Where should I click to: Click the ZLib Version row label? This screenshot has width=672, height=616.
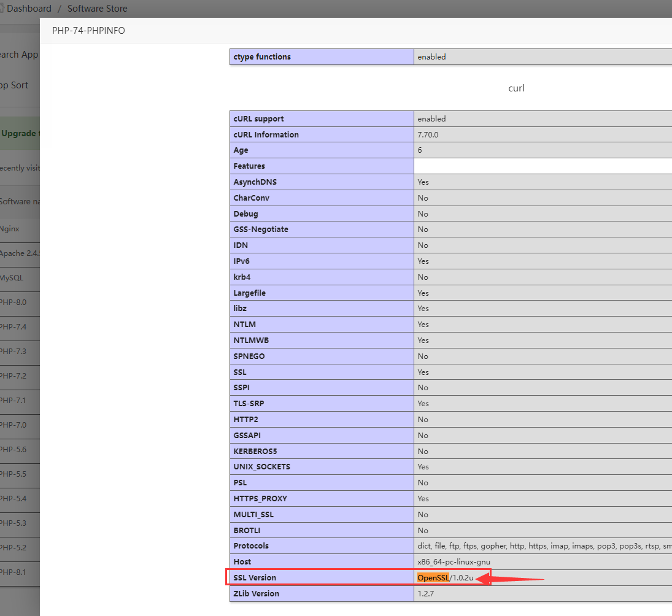click(256, 594)
